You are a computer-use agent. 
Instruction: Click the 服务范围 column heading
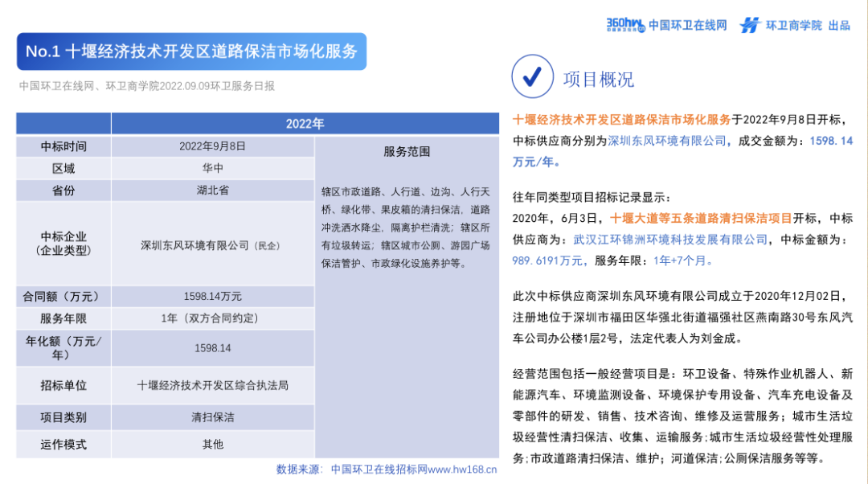[407, 152]
